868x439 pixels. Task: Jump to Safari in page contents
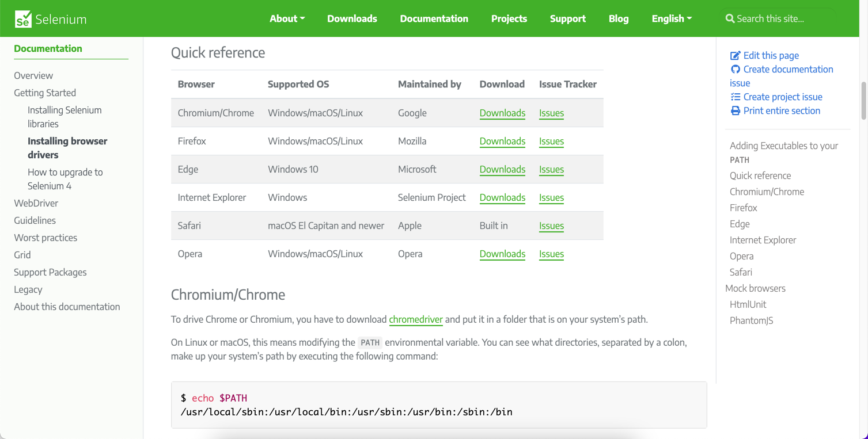point(741,272)
